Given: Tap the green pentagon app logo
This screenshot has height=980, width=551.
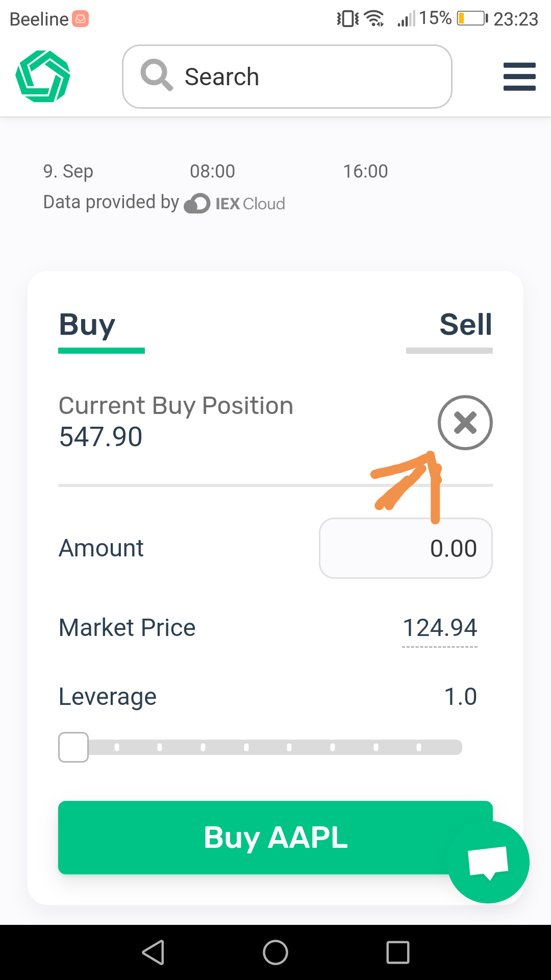Looking at the screenshot, I should click(x=43, y=76).
